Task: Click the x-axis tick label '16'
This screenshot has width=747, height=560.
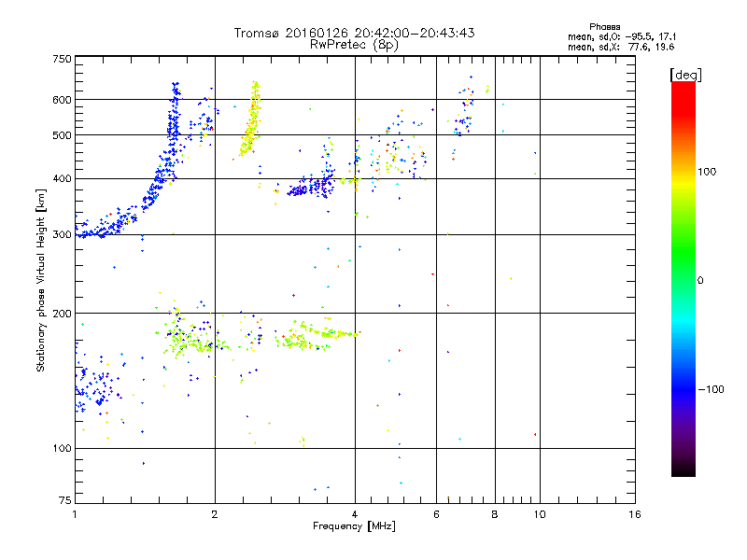Action: 635,514
